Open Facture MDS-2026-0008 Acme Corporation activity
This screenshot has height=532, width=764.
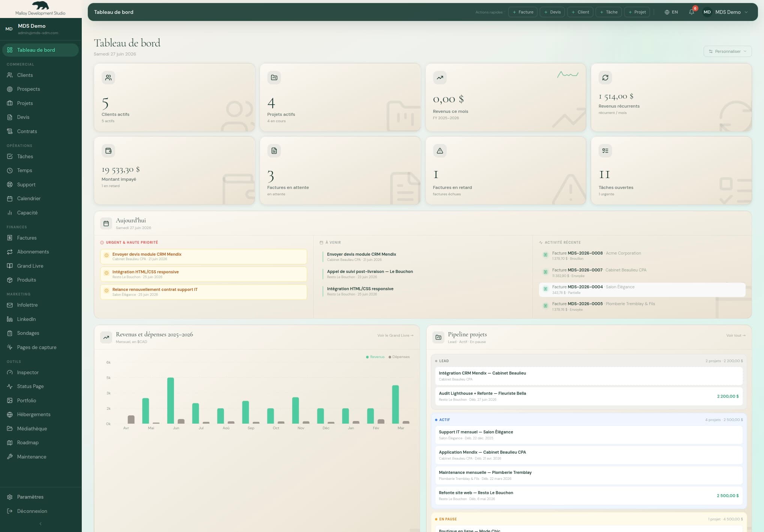pyautogui.click(x=642, y=256)
